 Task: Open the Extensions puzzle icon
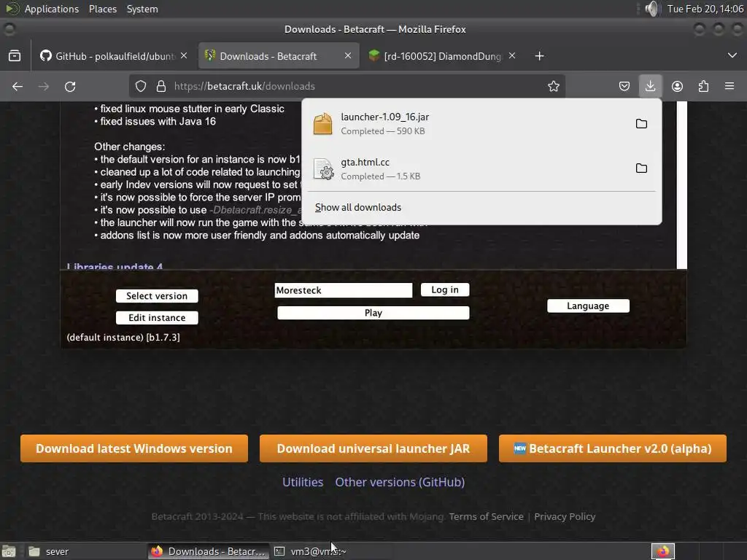(703, 86)
